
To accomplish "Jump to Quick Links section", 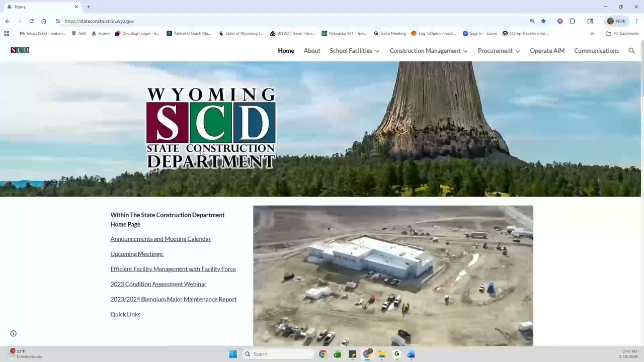I will pyautogui.click(x=125, y=314).
